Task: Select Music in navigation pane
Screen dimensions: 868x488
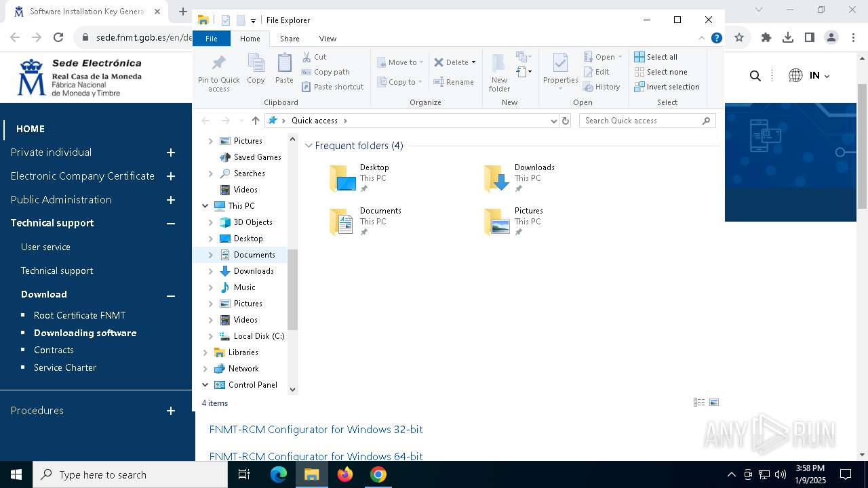Action: [244, 287]
